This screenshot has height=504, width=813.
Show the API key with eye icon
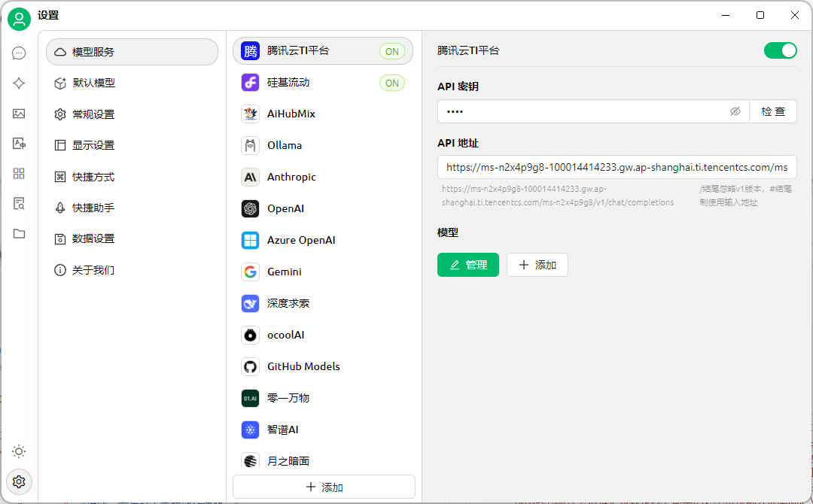pos(735,111)
